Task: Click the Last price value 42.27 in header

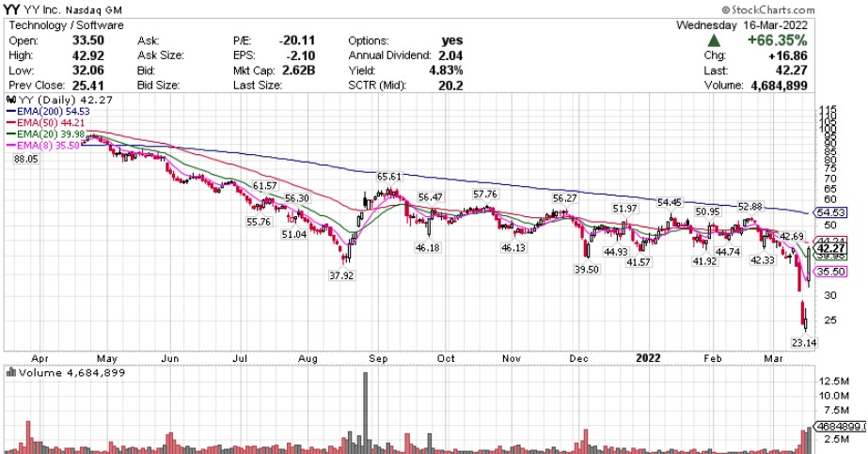Action: pos(791,70)
